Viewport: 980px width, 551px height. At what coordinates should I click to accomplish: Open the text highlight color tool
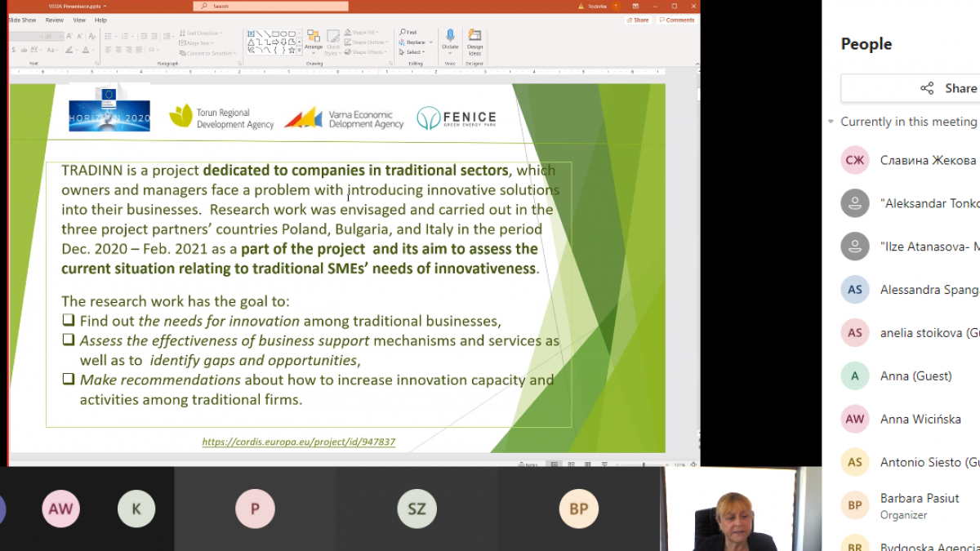pyautogui.click(x=71, y=50)
